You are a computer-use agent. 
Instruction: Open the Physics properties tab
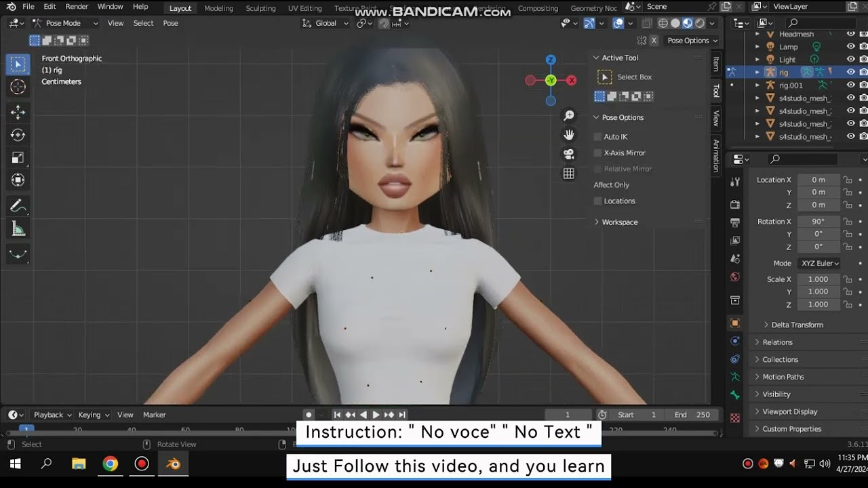[735, 341]
